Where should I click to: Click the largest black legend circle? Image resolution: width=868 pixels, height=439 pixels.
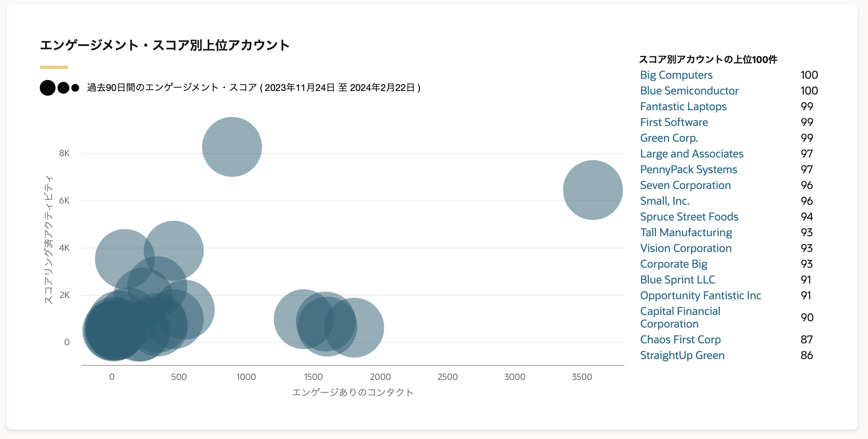pos(48,88)
